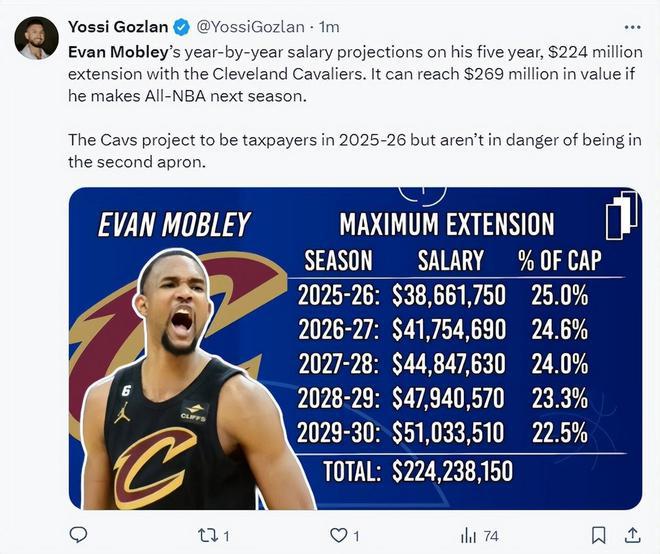Click the like count of 1
Image resolution: width=660 pixels, height=554 pixels.
pos(356,536)
